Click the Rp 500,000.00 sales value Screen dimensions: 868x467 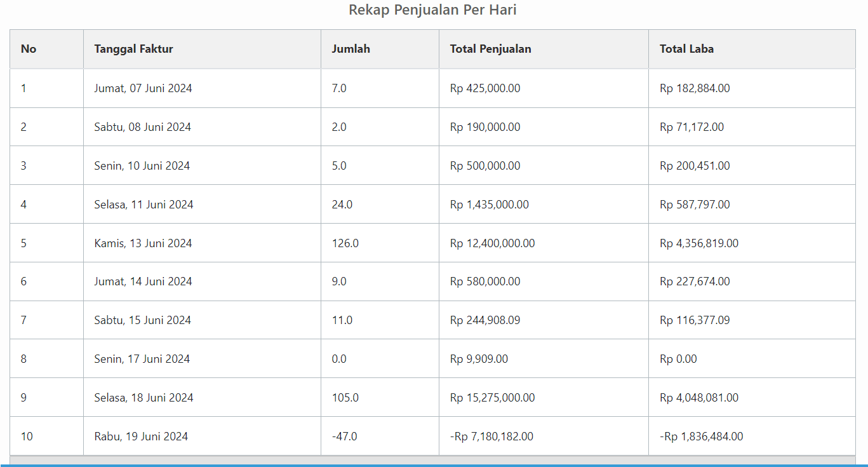pyautogui.click(x=485, y=166)
